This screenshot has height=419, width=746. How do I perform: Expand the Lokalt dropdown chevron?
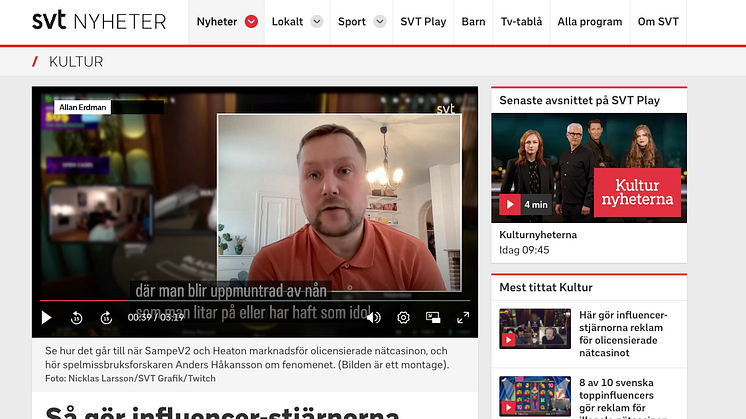(317, 21)
